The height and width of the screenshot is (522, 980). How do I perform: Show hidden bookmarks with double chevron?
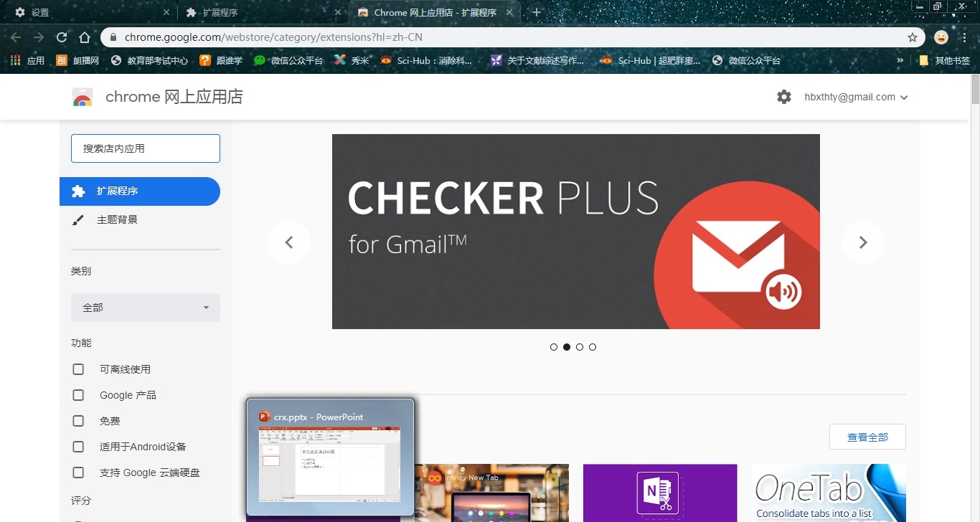tap(900, 61)
